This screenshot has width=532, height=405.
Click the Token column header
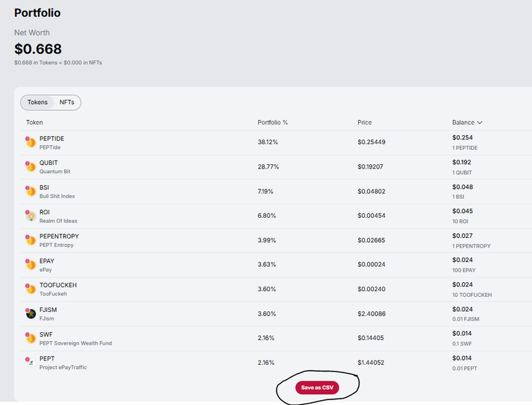[x=34, y=122]
